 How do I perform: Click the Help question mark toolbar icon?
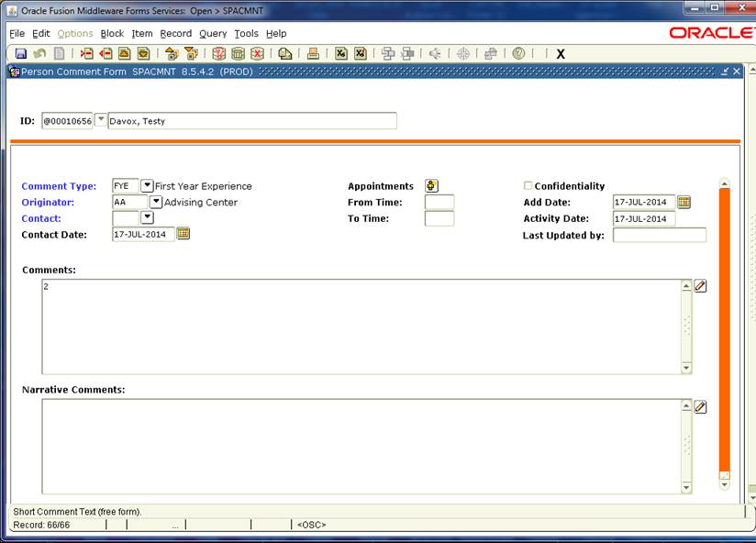point(518,54)
